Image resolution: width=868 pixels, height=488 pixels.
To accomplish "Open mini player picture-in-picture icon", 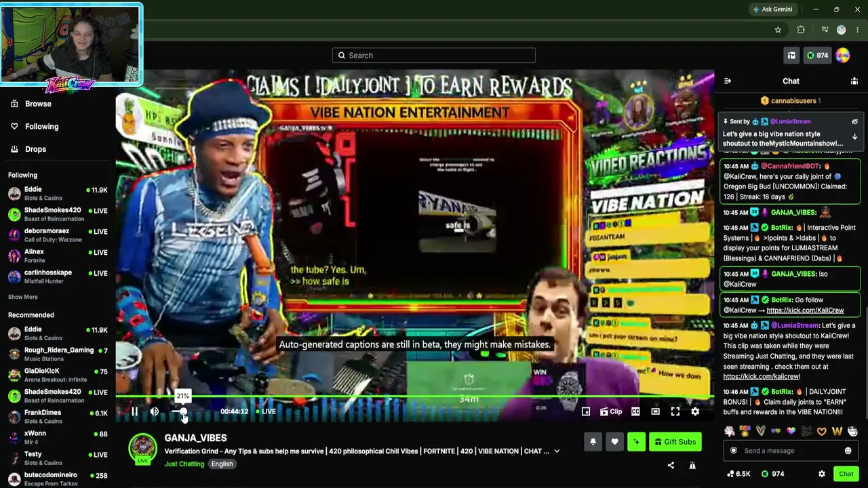I will tap(586, 411).
